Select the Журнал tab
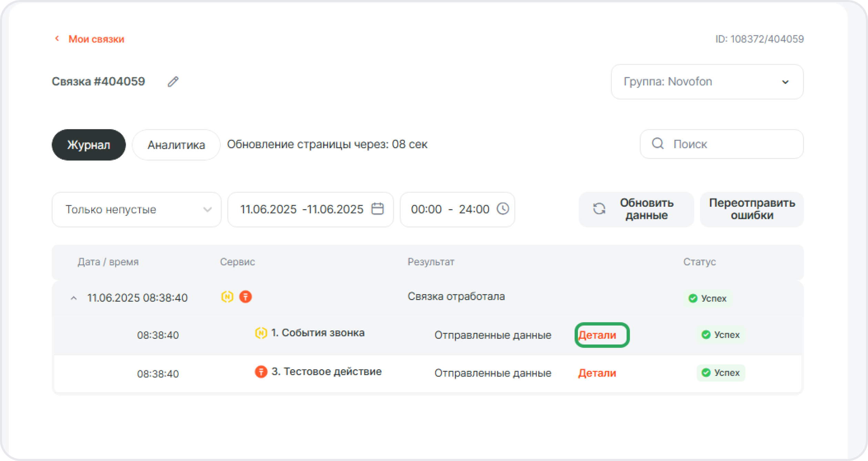This screenshot has width=868, height=461. 89,145
